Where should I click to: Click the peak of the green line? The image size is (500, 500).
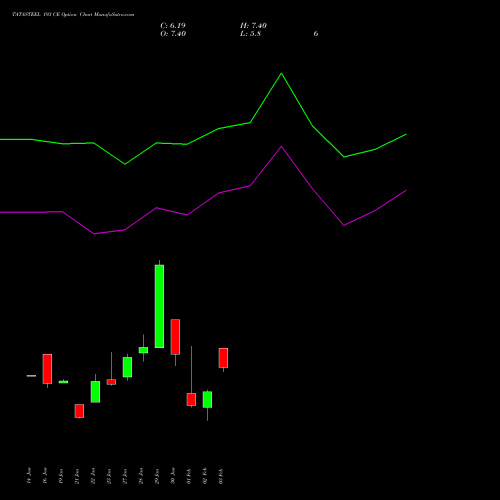281,73
